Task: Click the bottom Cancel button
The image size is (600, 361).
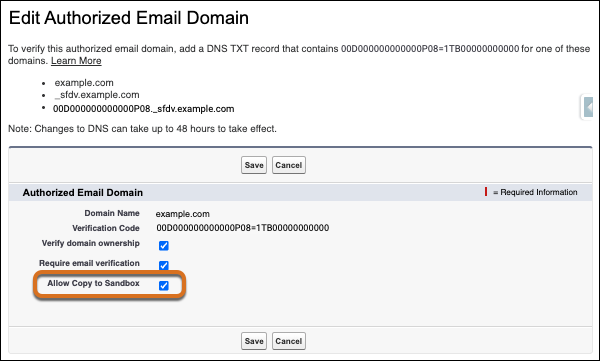Action: (289, 341)
